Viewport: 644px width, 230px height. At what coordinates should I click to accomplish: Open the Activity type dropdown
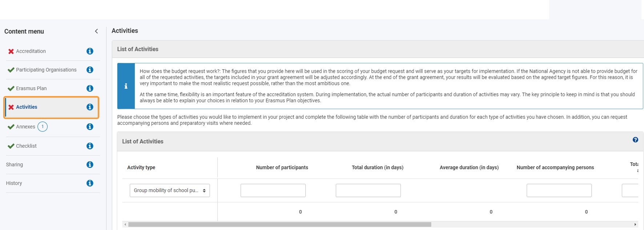pyautogui.click(x=170, y=190)
